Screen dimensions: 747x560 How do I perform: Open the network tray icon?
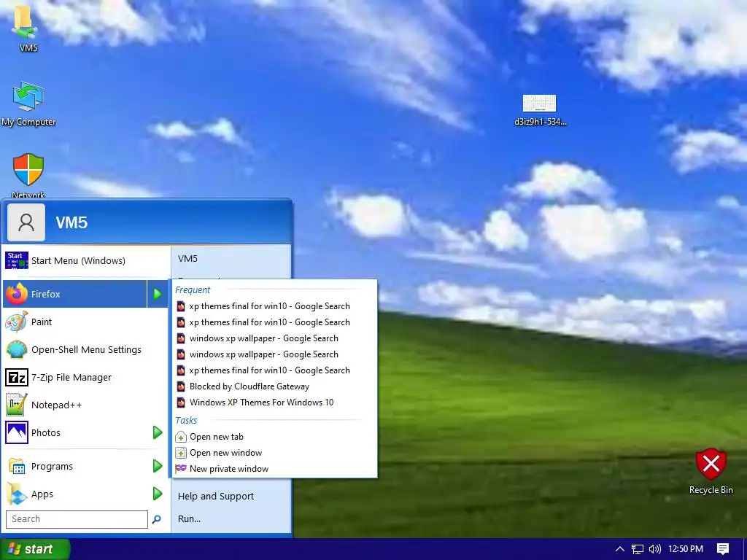[637, 549]
